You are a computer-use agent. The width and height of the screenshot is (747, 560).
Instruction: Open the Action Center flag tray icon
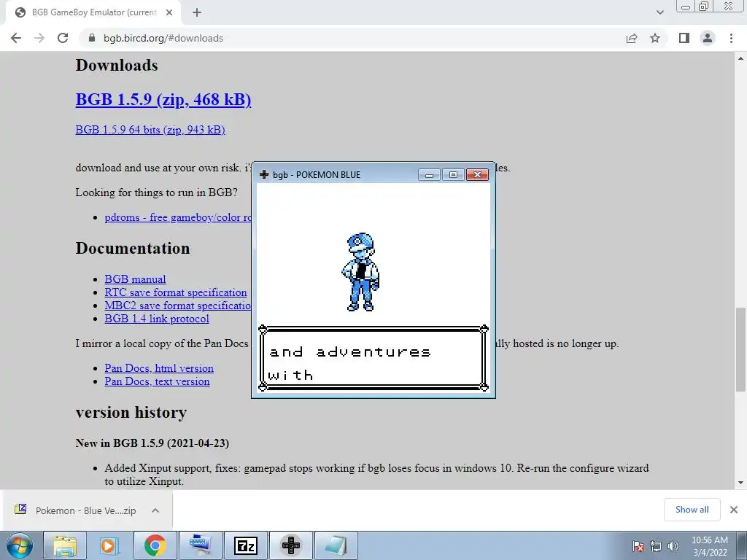pos(638,546)
